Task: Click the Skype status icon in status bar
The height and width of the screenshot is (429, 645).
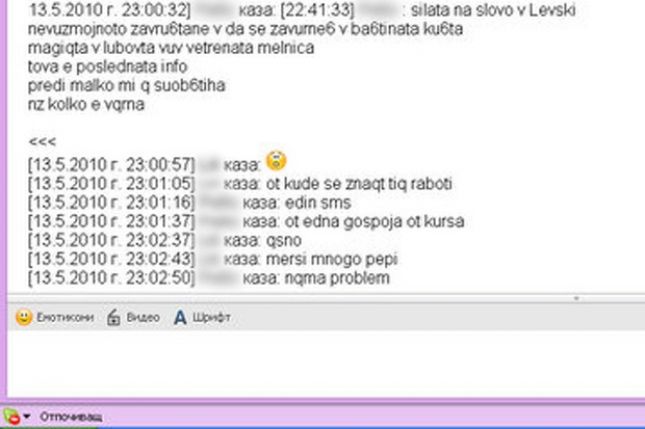Action: [11, 417]
